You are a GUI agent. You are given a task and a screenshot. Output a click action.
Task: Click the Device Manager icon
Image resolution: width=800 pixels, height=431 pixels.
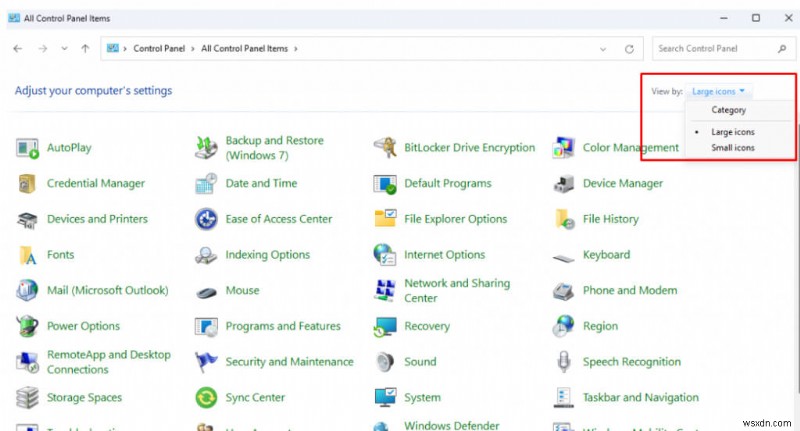(x=564, y=184)
